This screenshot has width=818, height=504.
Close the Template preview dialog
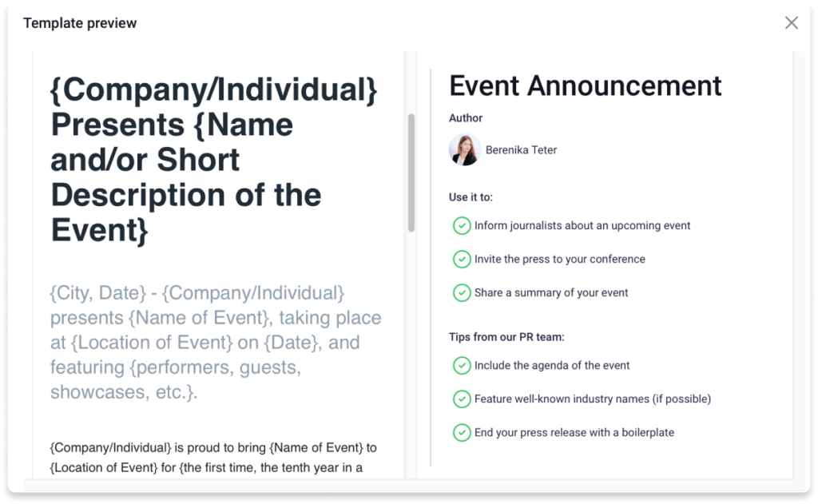(x=791, y=23)
